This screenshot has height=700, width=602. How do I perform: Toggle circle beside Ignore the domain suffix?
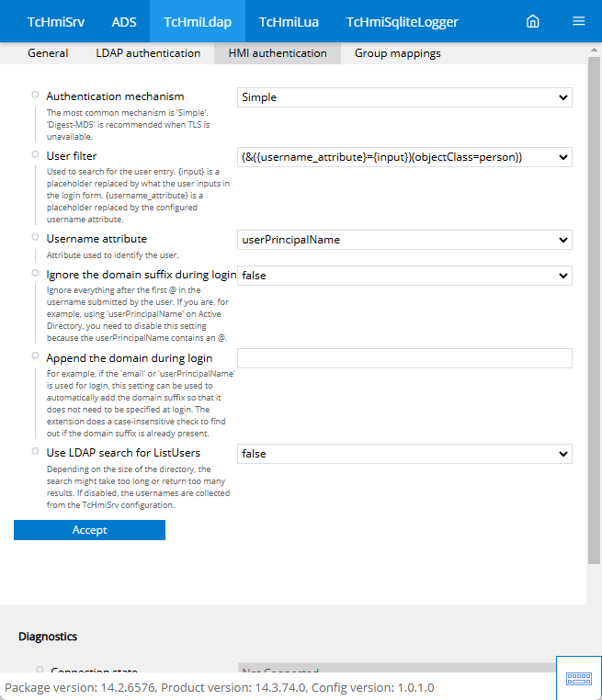click(x=35, y=272)
